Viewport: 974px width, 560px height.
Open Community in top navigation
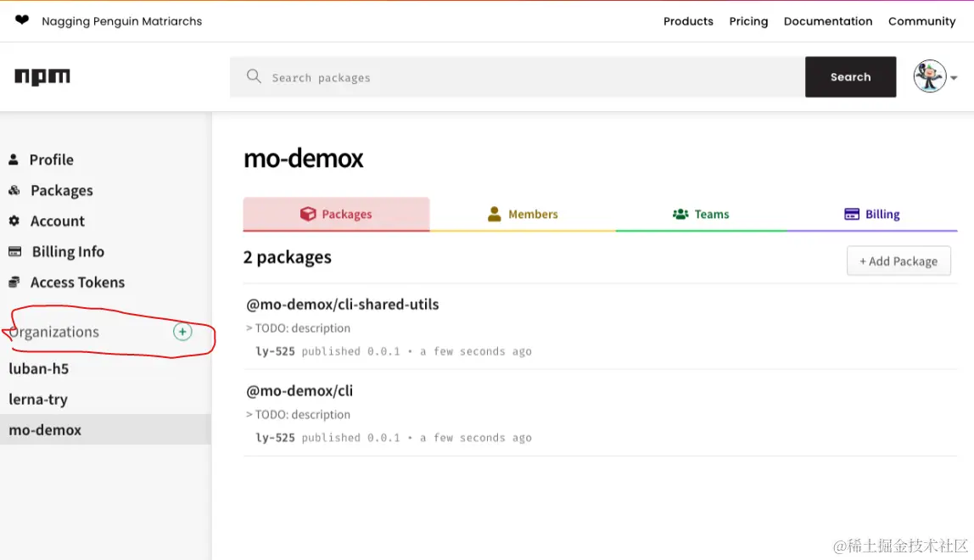(921, 21)
